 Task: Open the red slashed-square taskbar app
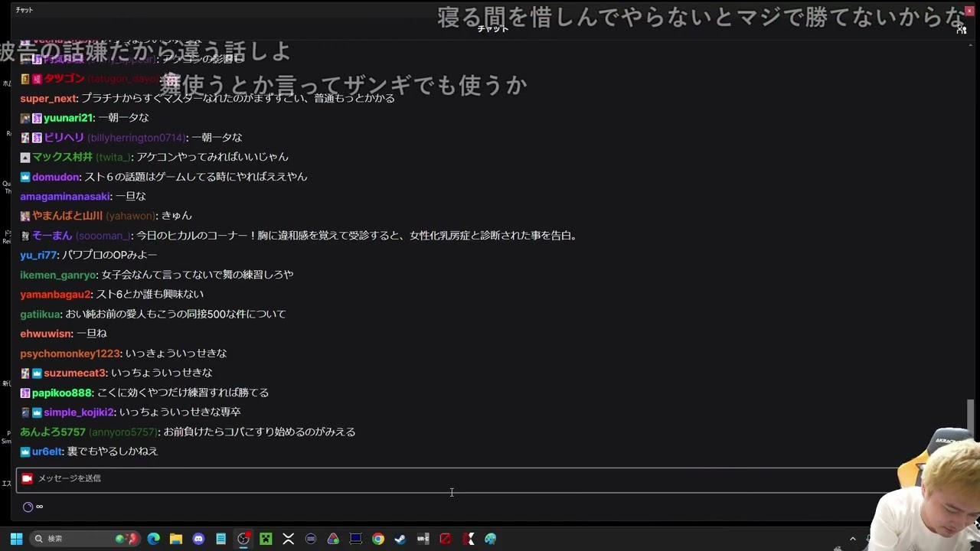pyautogui.click(x=446, y=539)
